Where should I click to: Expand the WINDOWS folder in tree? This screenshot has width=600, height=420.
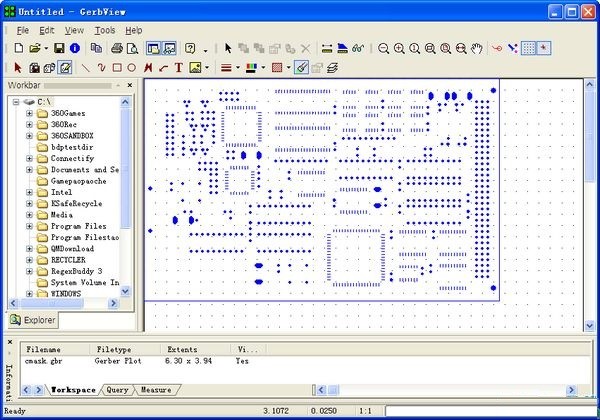(x=30, y=294)
